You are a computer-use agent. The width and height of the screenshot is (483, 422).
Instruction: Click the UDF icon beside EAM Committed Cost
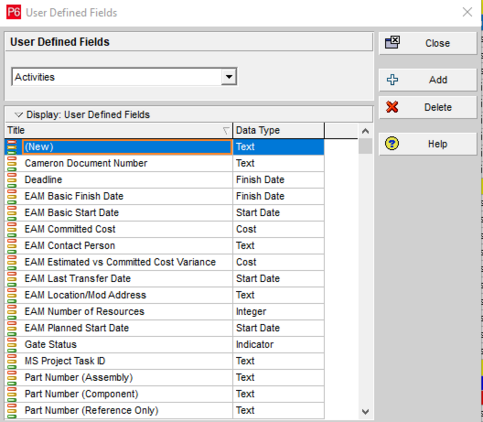[12, 229]
